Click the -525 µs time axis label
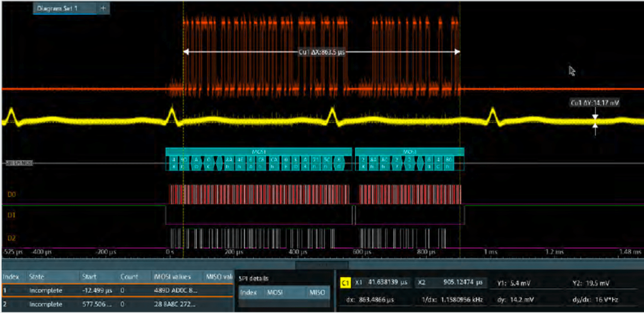The height and width of the screenshot is (313, 644). (x=13, y=252)
